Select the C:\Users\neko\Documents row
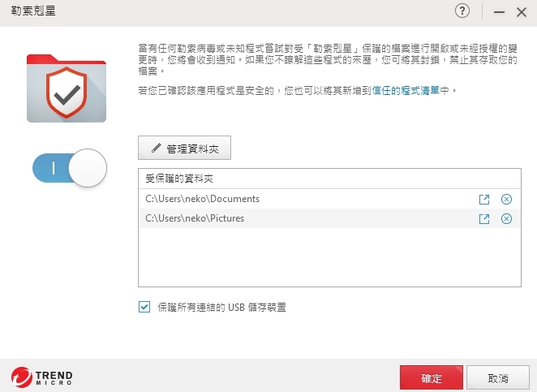Image resolution: width=537 pixels, height=392 pixels. tap(300, 199)
